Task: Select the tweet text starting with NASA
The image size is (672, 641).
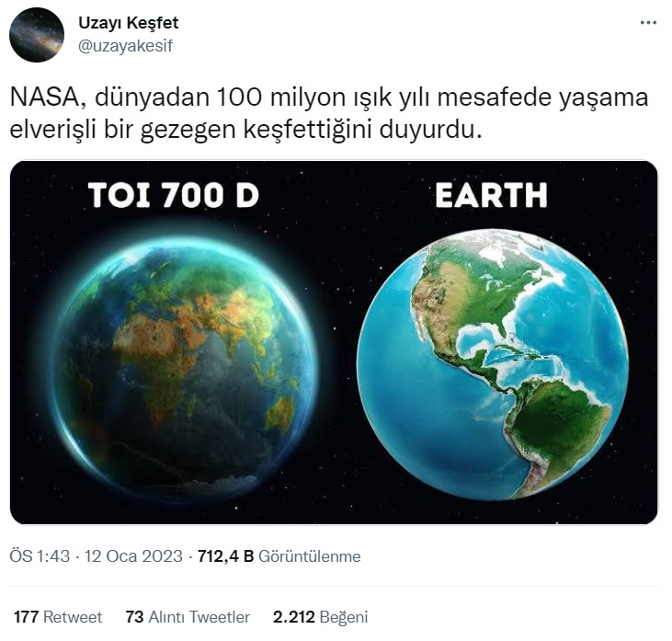Action: 327,113
